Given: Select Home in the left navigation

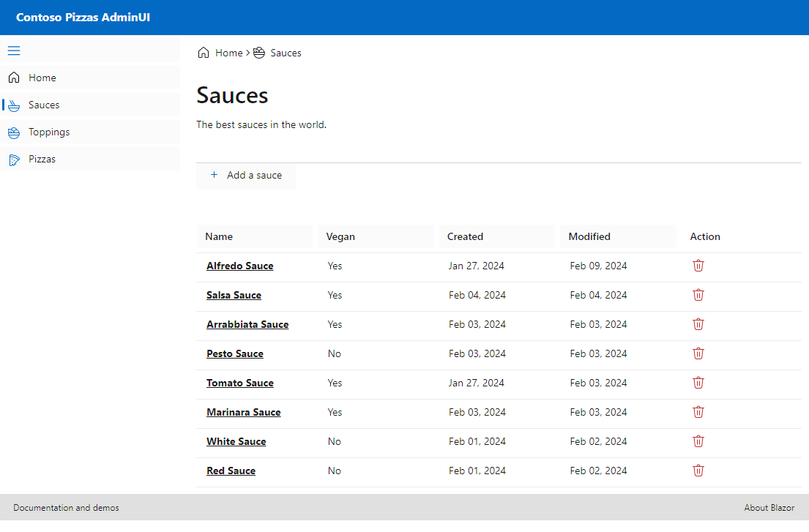Looking at the screenshot, I should (x=42, y=78).
